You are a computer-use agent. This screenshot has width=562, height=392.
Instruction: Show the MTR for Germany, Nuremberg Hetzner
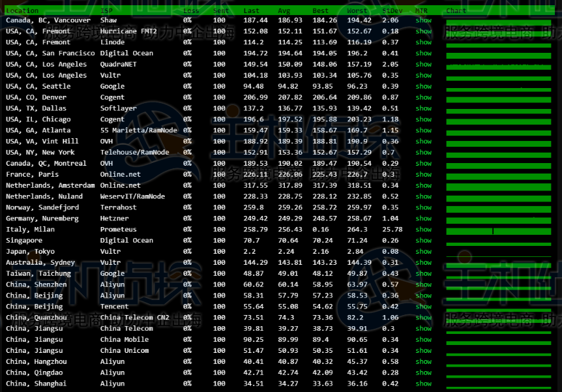424,219
